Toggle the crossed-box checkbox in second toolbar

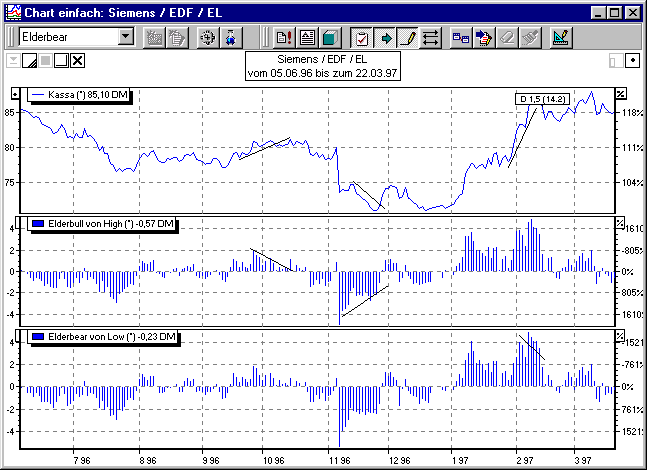pos(78,61)
